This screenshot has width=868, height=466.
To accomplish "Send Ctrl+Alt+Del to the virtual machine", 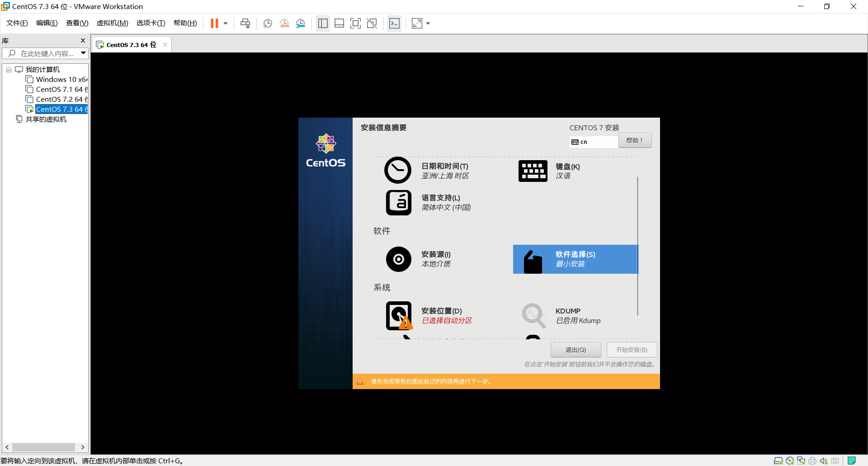I will pyautogui.click(x=245, y=24).
